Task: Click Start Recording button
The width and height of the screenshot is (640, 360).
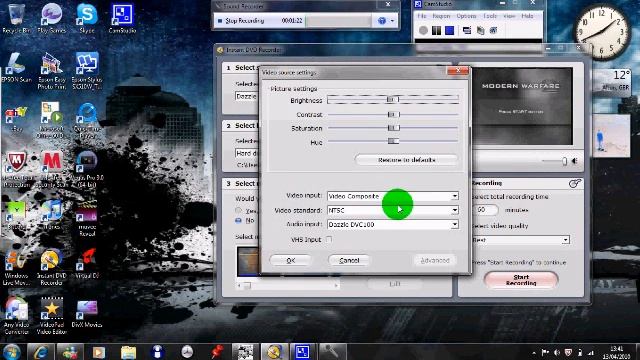Action: [x=521, y=280]
